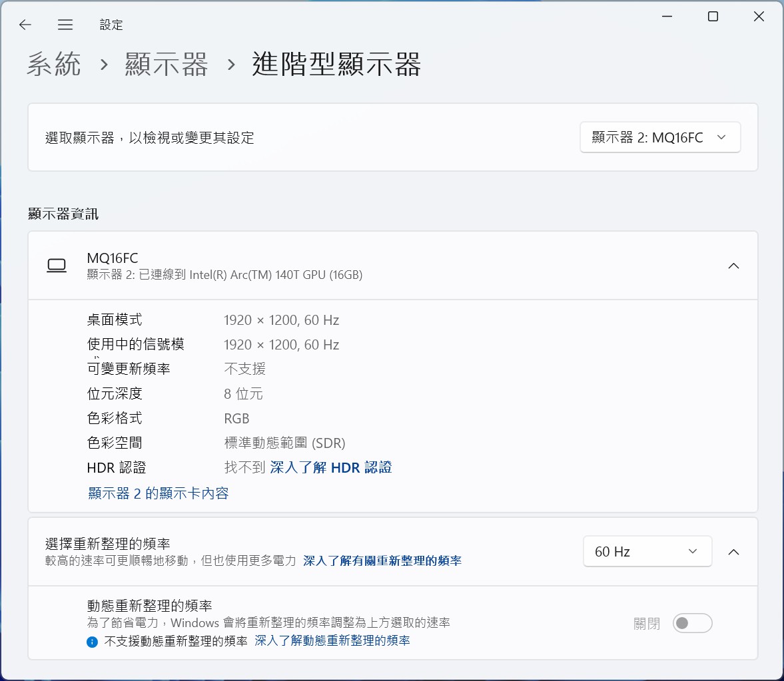Click the 桌面模式 value 1920 × 1200, 60 Hz
The height and width of the screenshot is (681, 784).
282,320
